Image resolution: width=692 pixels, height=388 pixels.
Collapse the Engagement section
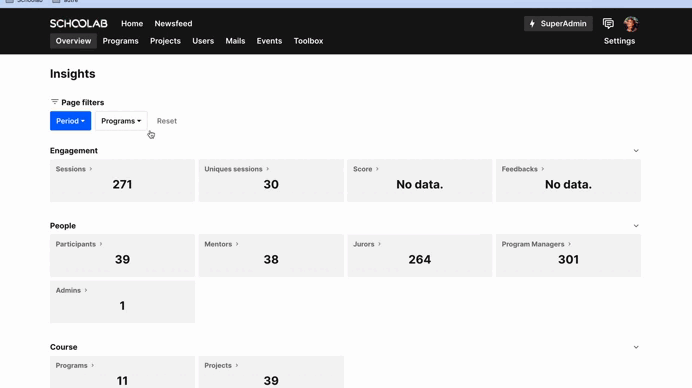point(636,151)
